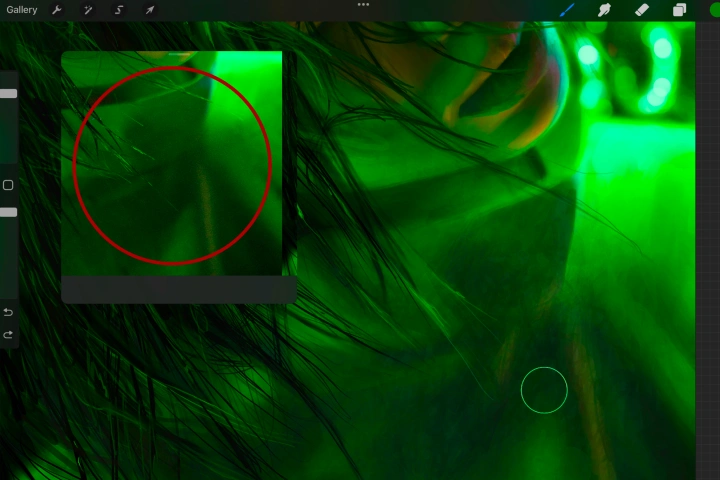Activate the Selection S-shaped tool
This screenshot has width=720, height=480.
pyautogui.click(x=119, y=10)
